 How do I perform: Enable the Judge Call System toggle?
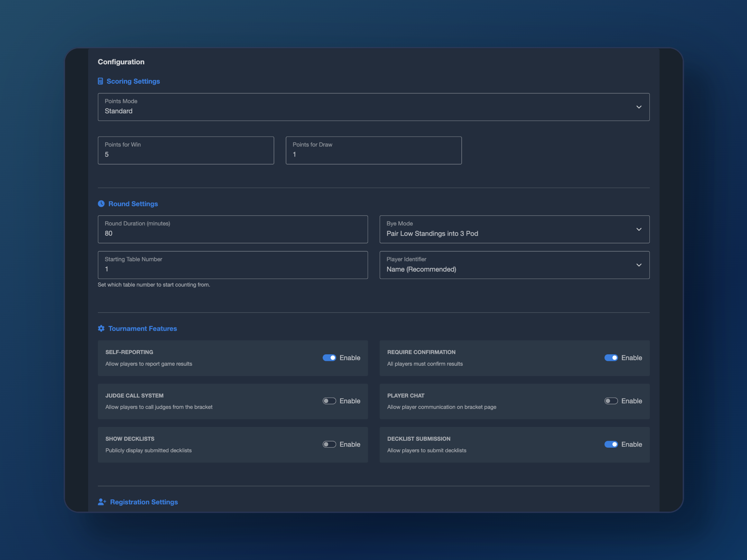(x=329, y=401)
